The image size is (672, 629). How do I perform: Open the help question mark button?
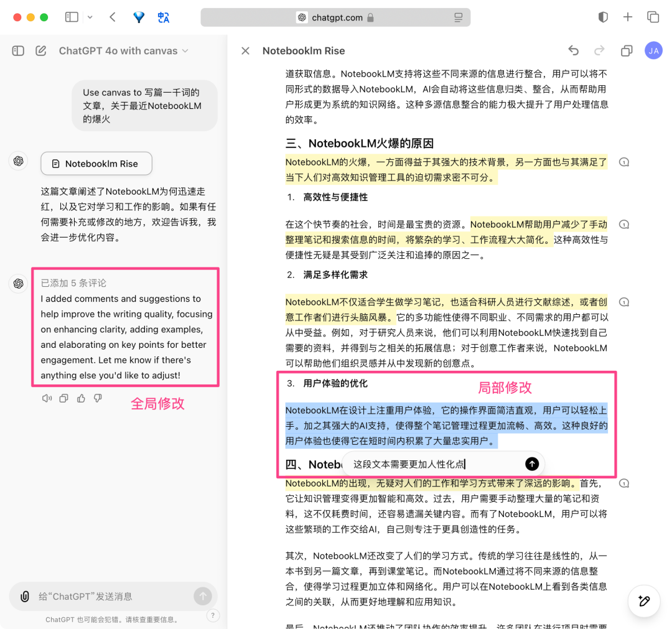click(213, 615)
